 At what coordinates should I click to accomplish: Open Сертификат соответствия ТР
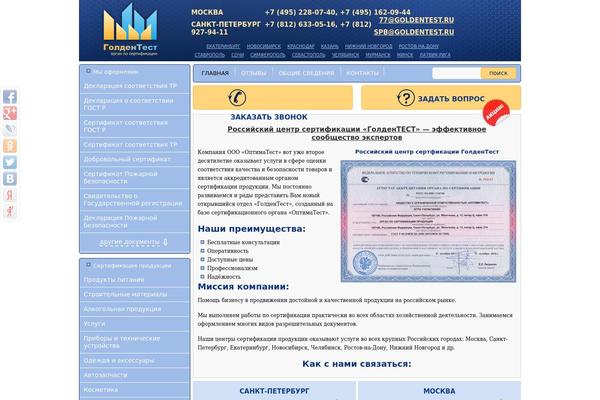click(x=134, y=145)
